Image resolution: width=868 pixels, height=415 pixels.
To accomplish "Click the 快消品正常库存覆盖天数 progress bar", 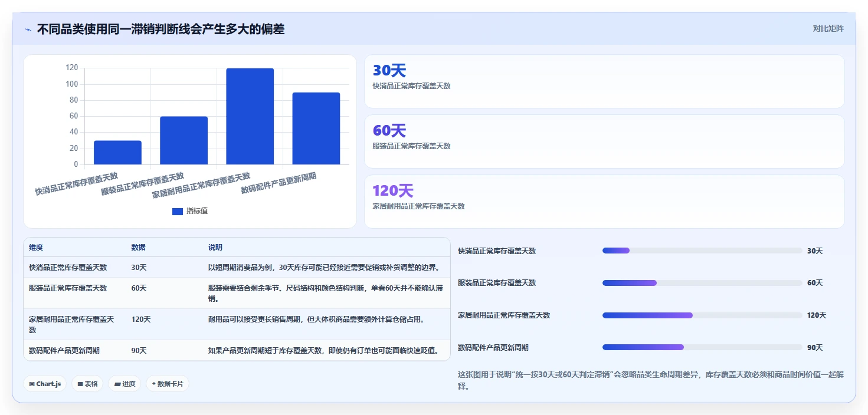I will click(702, 251).
